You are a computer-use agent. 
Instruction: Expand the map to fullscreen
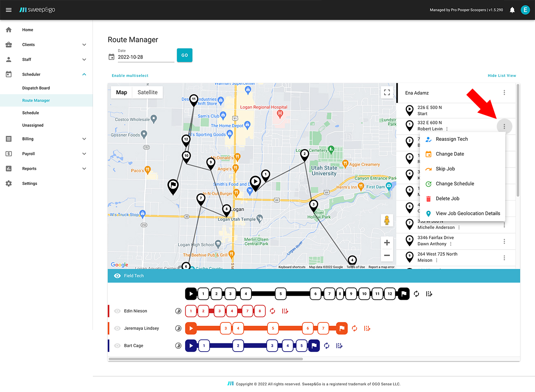click(x=387, y=92)
